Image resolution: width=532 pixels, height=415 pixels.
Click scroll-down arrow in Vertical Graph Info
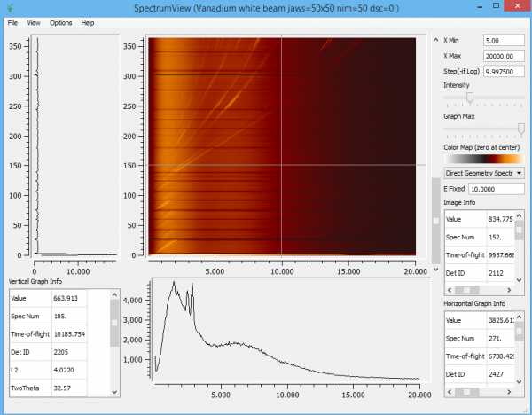114,392
